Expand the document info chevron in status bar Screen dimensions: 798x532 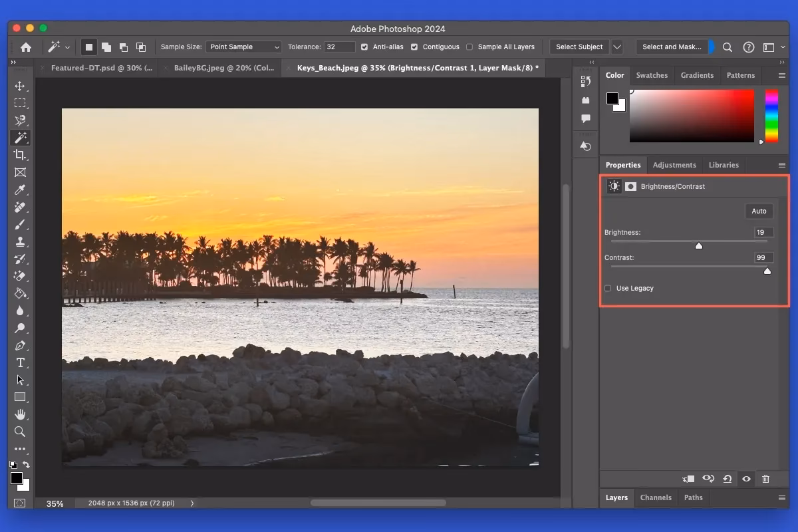(x=192, y=503)
